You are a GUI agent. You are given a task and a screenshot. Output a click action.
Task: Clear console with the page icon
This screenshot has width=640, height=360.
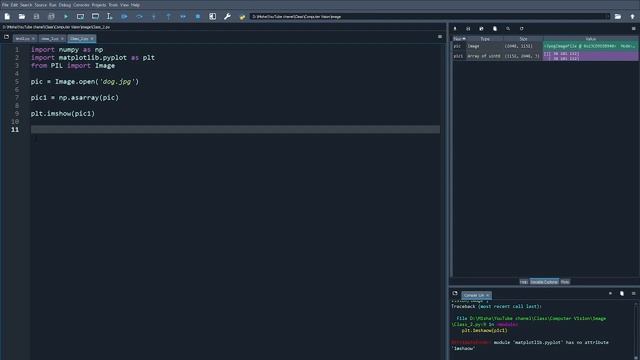[x=622, y=293]
